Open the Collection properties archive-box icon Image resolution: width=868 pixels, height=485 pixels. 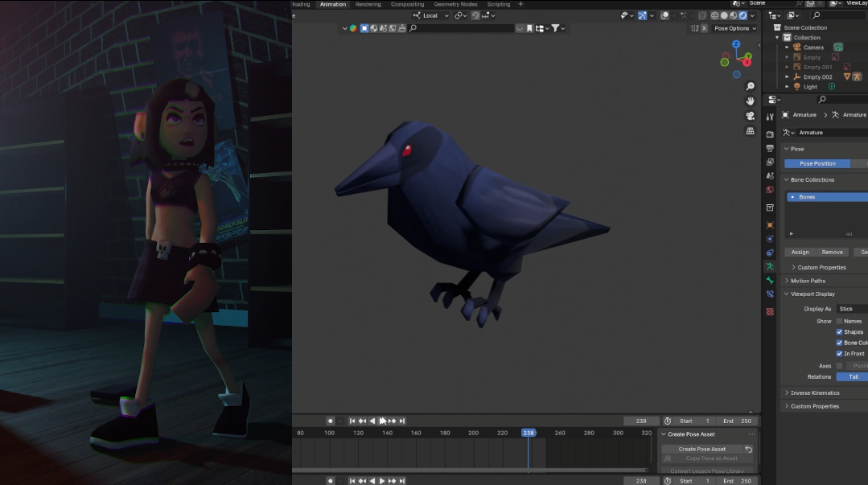click(770, 208)
